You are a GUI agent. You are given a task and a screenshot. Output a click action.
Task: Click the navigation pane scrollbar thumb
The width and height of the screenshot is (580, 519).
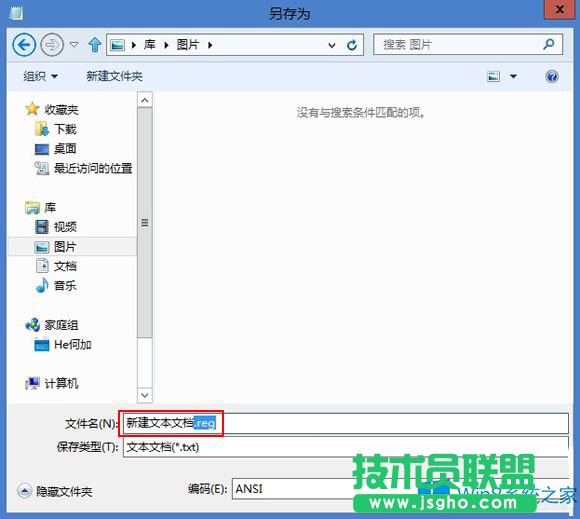(x=145, y=222)
